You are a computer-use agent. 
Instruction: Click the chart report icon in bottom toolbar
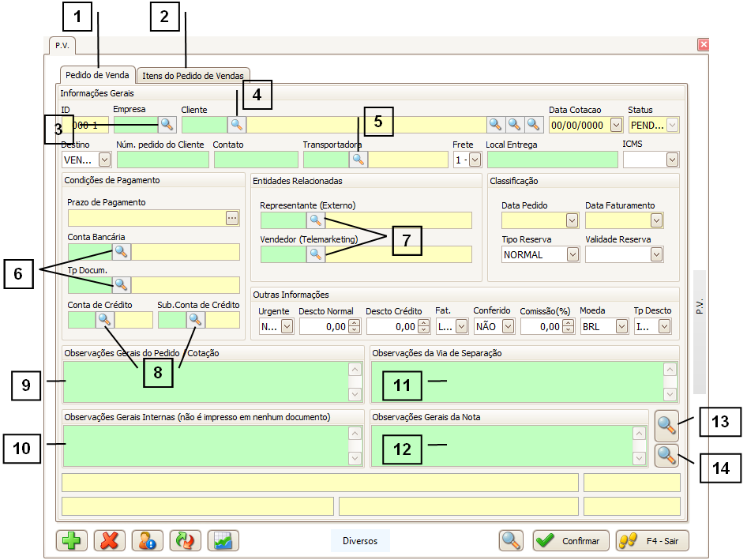(x=223, y=540)
